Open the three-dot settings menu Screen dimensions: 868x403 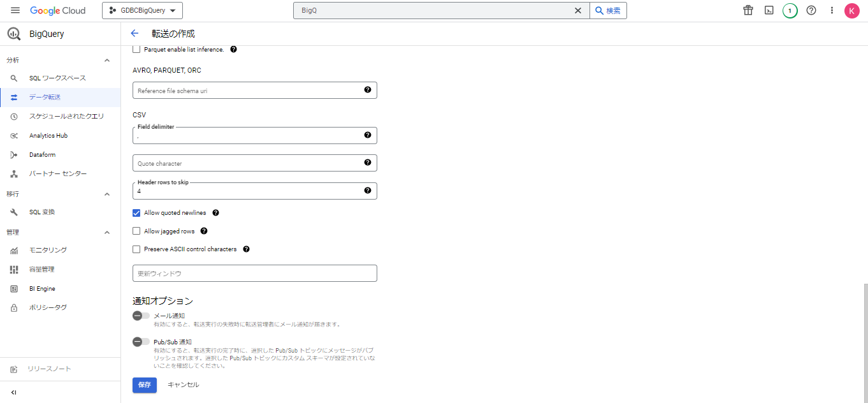point(832,10)
